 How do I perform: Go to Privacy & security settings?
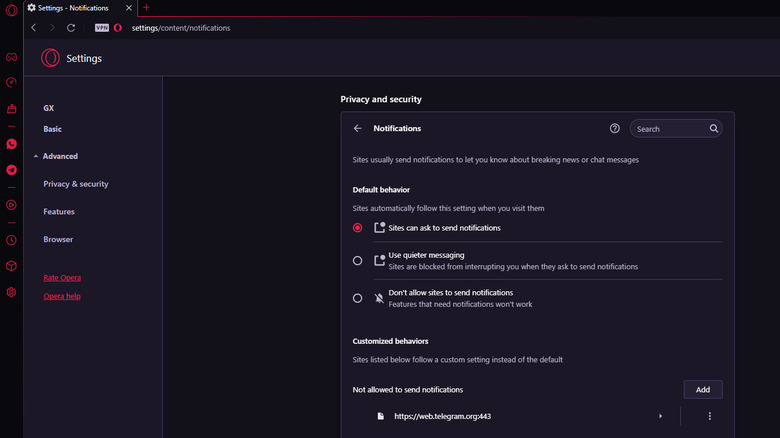pos(76,184)
